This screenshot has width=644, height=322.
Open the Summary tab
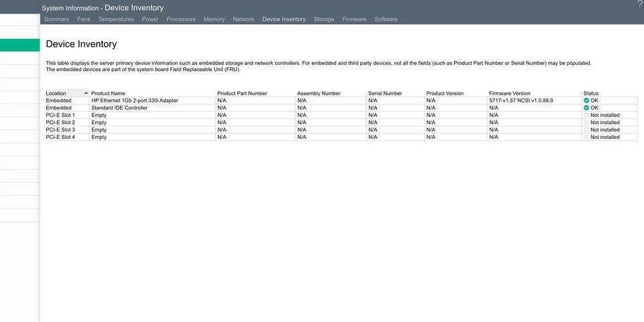click(56, 19)
